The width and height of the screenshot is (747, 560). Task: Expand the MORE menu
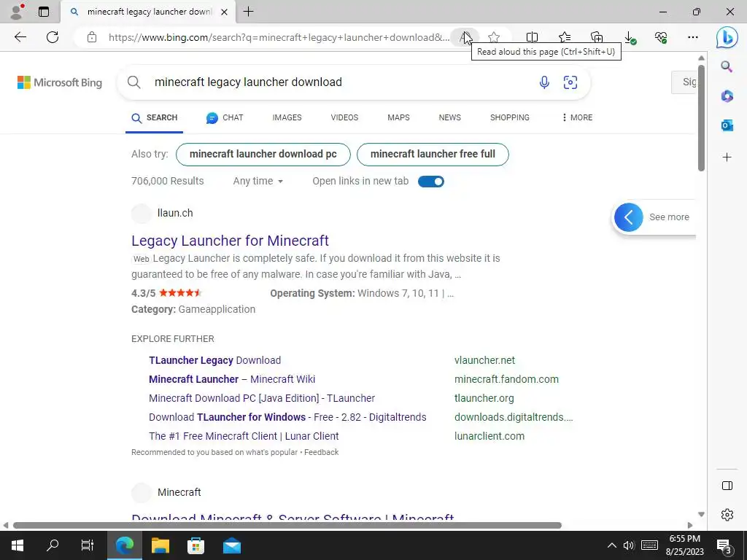pyautogui.click(x=577, y=117)
